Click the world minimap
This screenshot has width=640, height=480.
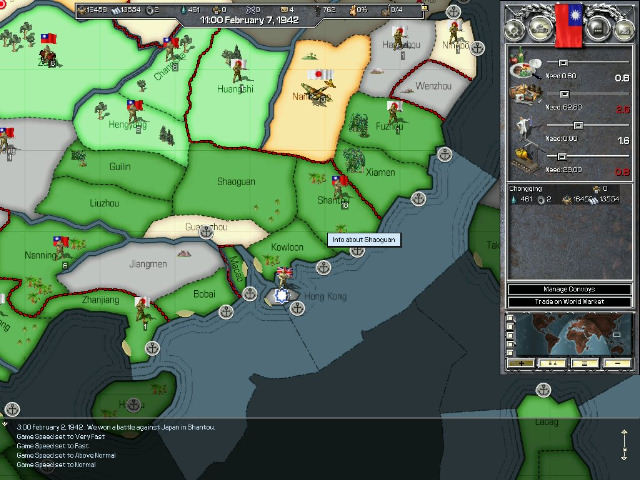pyautogui.click(x=576, y=335)
